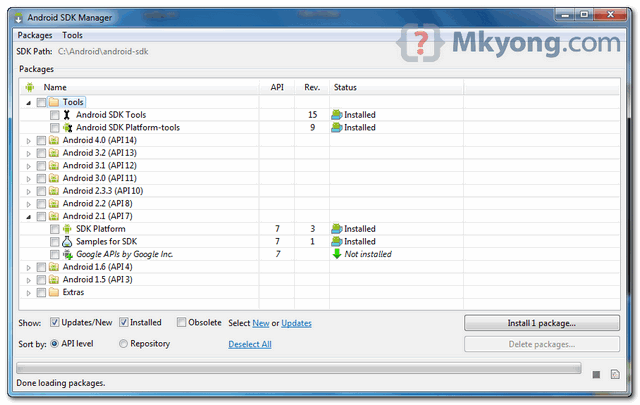This screenshot has height=405, width=640.
Task: Click the Android SDK Platform-tools icon
Action: coord(67,128)
